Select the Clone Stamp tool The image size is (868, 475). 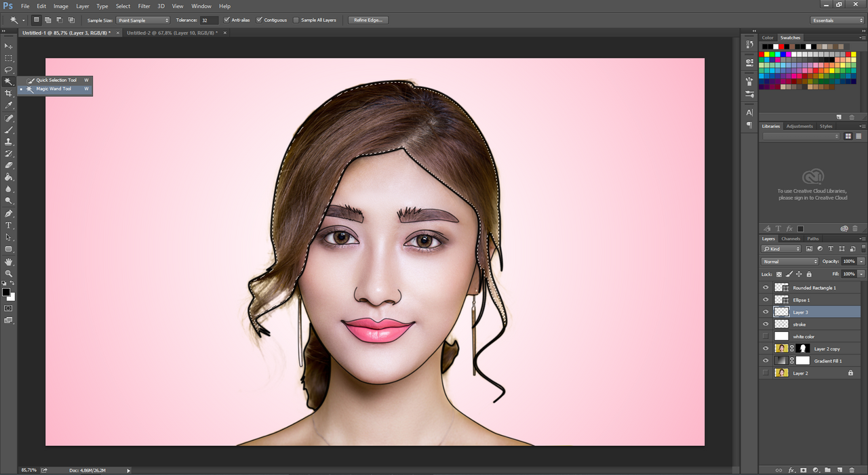[9, 142]
